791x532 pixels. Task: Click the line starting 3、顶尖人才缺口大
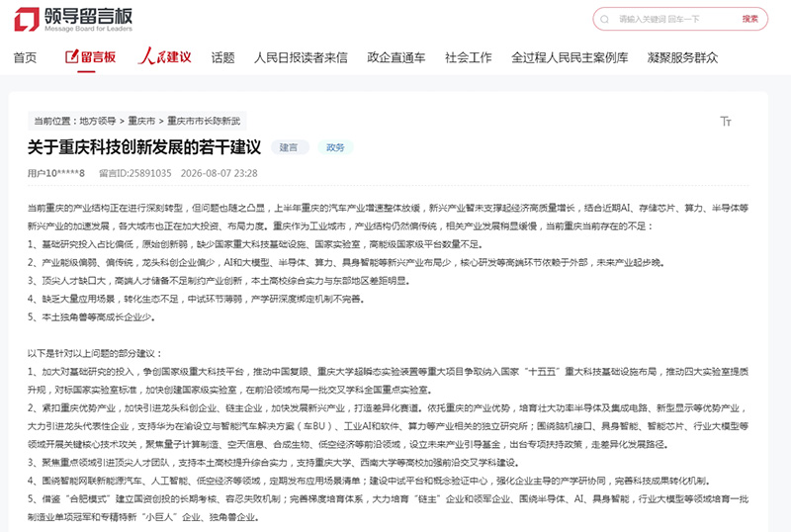219,281
